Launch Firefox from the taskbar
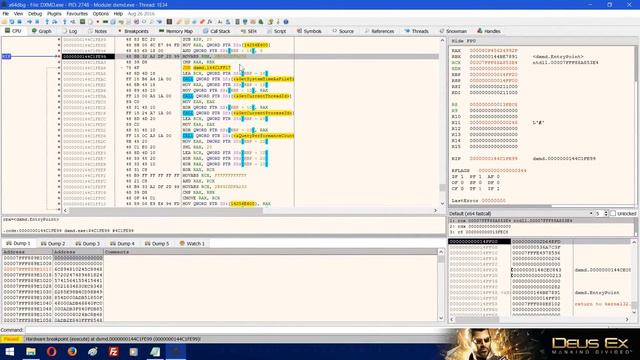640x360 pixels. tap(72, 351)
